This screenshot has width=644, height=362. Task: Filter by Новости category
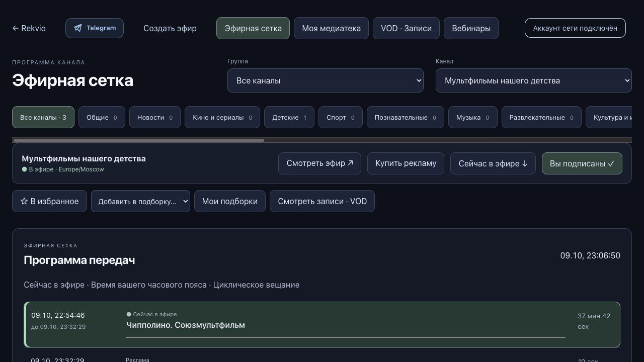coord(155,117)
